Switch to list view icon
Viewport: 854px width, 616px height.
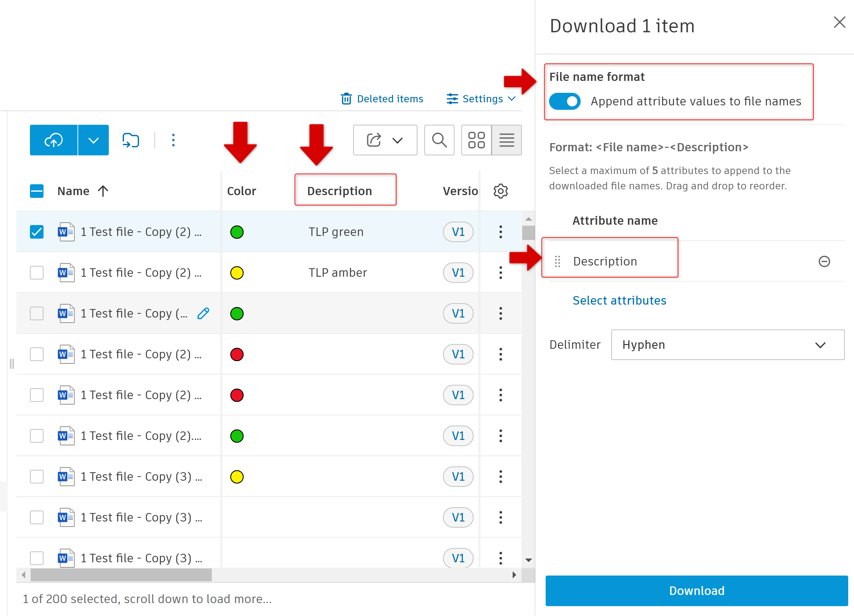click(507, 140)
